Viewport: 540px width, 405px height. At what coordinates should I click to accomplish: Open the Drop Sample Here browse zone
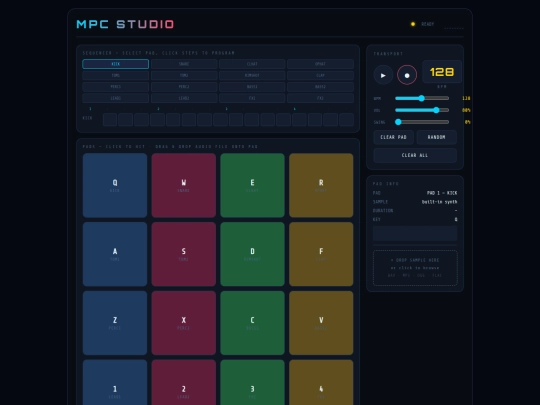(x=415, y=268)
